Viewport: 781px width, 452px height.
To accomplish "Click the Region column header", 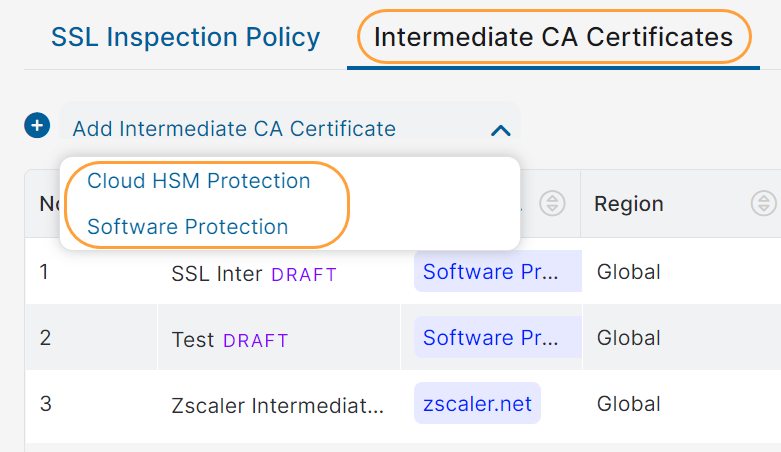I will pos(629,204).
